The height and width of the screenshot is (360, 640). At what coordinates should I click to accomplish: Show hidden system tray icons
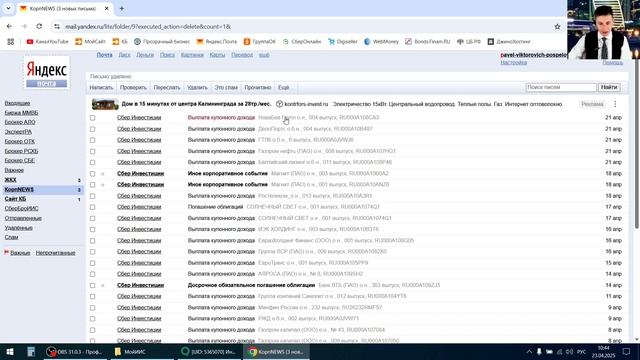click(x=529, y=351)
